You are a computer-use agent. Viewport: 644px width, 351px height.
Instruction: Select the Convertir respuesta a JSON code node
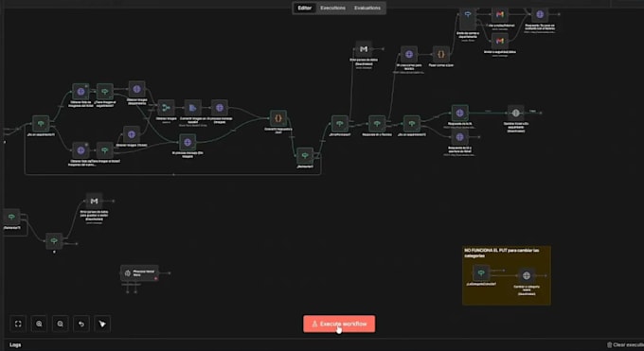(x=278, y=118)
